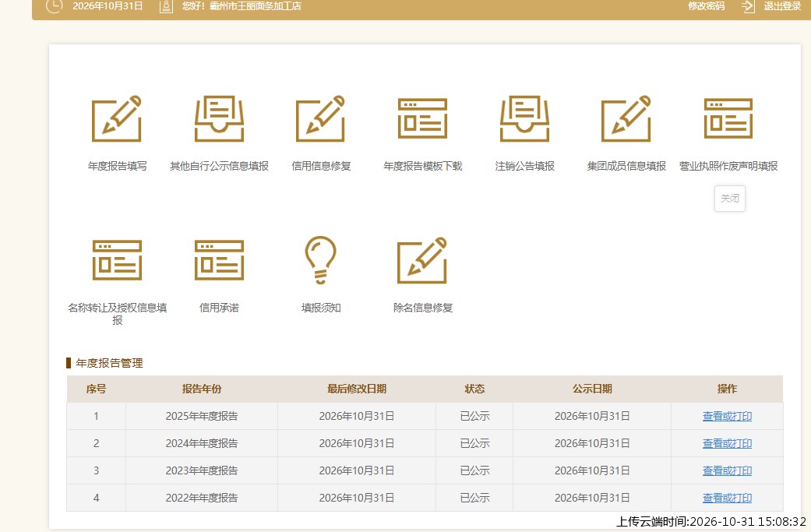
Task: Click the 报告年份 column header
Action: point(202,389)
